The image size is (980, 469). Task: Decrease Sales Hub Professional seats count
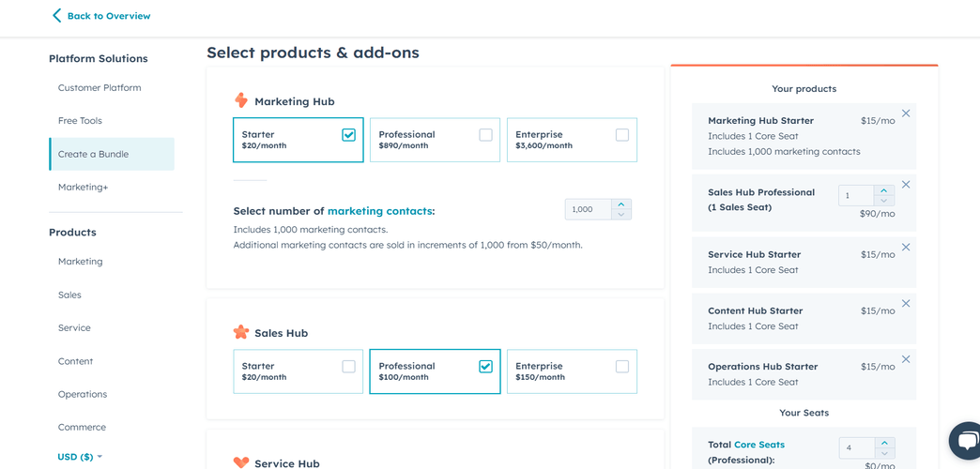pos(883,201)
